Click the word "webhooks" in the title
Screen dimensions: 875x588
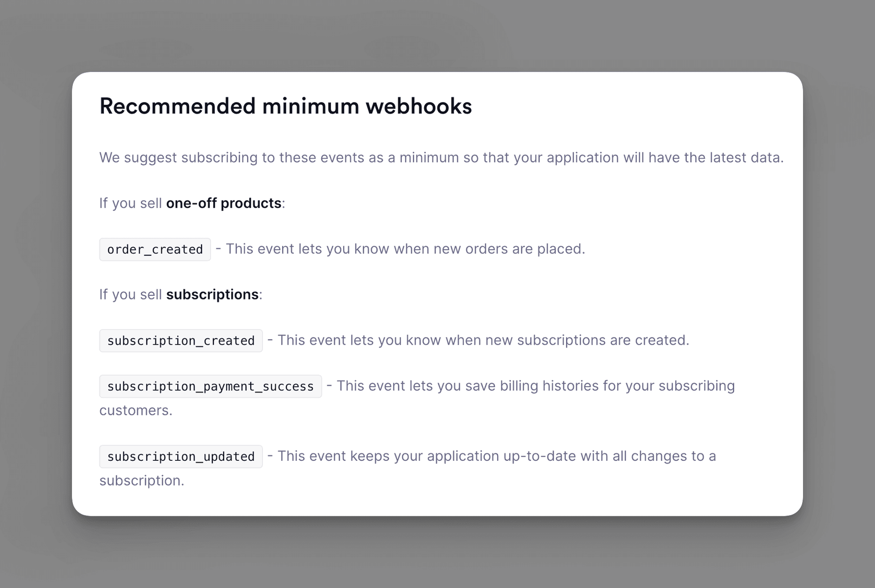(x=418, y=106)
